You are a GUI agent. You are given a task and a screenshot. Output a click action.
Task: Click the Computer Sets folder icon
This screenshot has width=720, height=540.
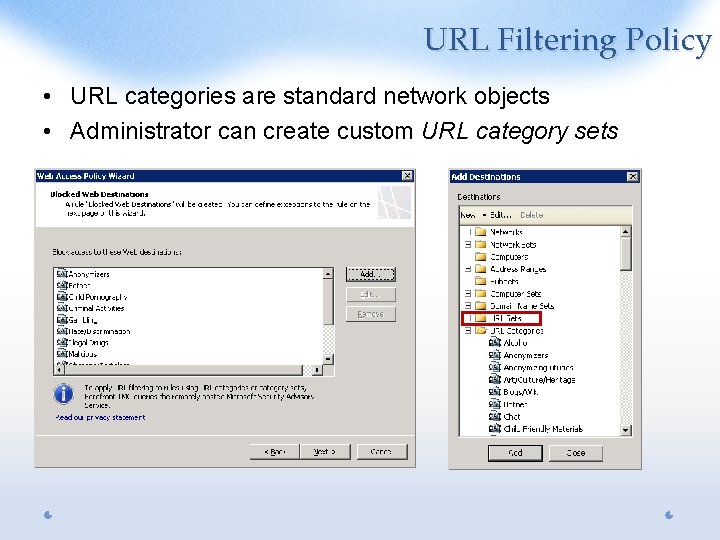coord(481,293)
